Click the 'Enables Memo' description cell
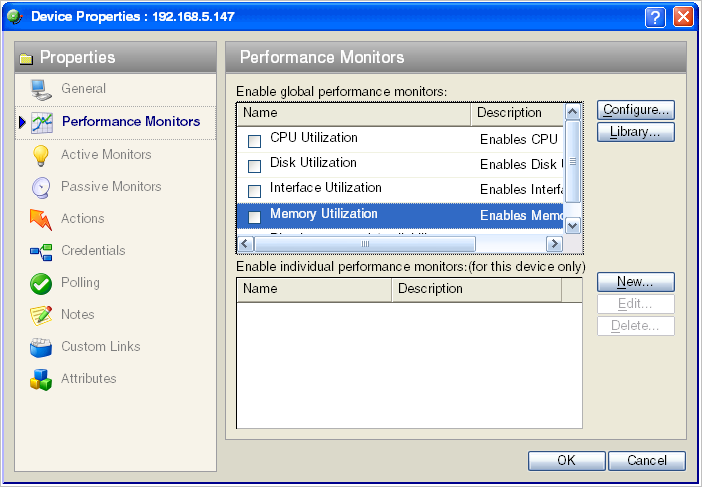This screenshot has width=702, height=487. point(521,215)
